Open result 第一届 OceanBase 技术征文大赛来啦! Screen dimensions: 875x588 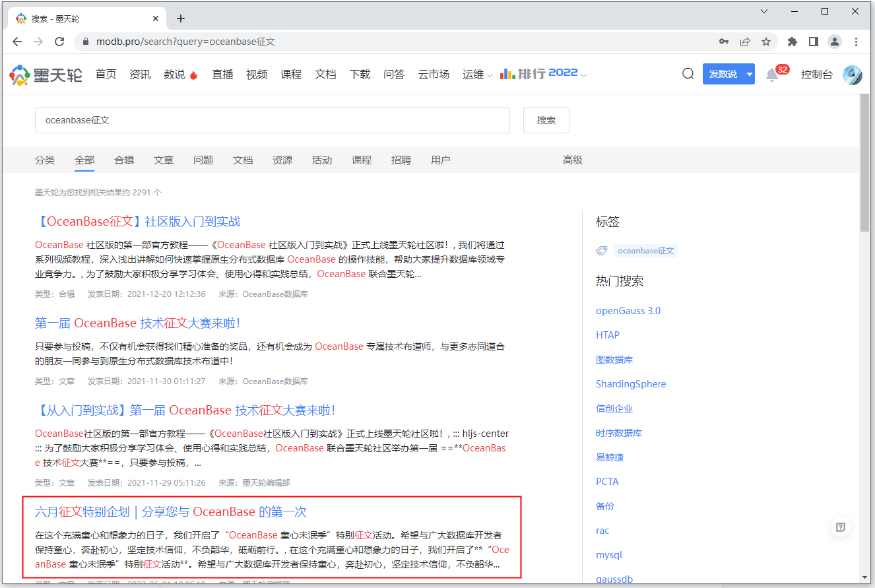[137, 323]
